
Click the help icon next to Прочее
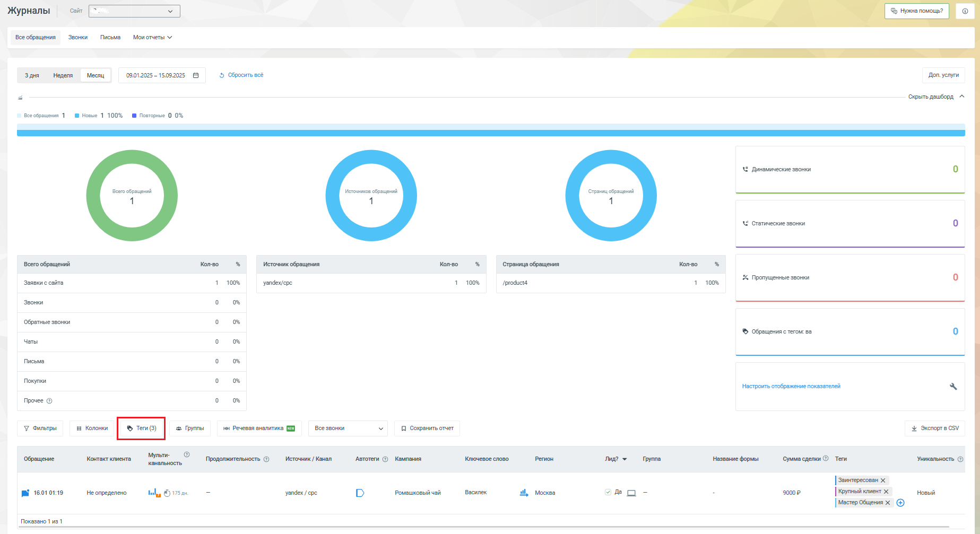[x=49, y=401]
